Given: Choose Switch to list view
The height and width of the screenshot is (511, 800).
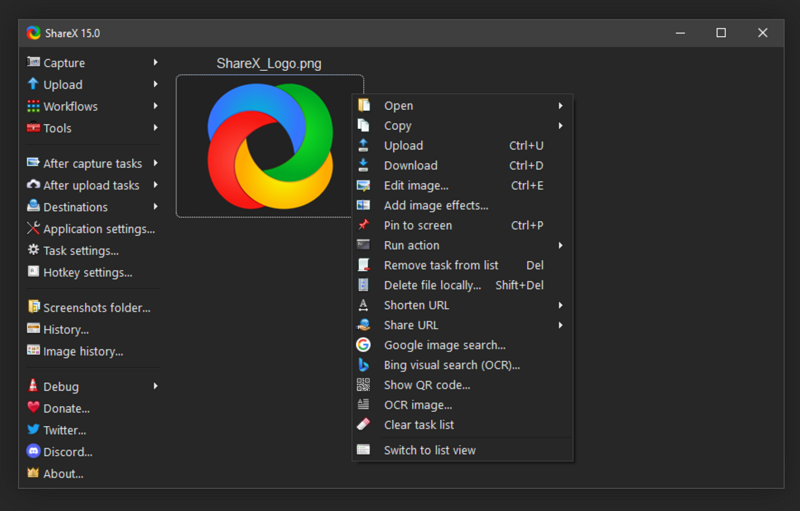Looking at the screenshot, I should [462, 450].
